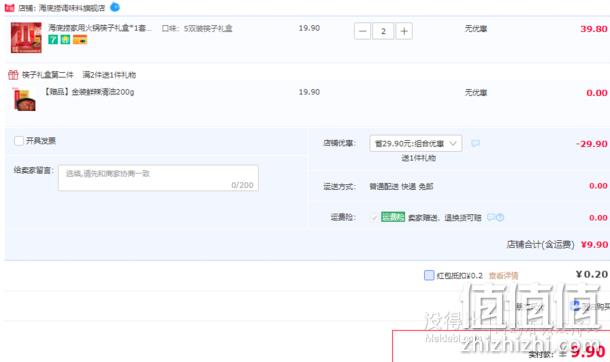Tick the 红包抵扣¥0.2 checkbox

click(x=429, y=275)
